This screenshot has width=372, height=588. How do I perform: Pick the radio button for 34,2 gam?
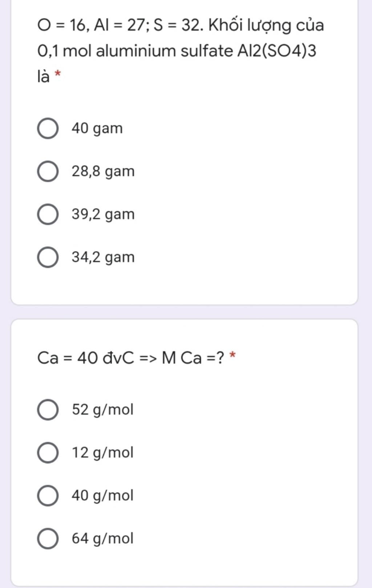point(48,257)
